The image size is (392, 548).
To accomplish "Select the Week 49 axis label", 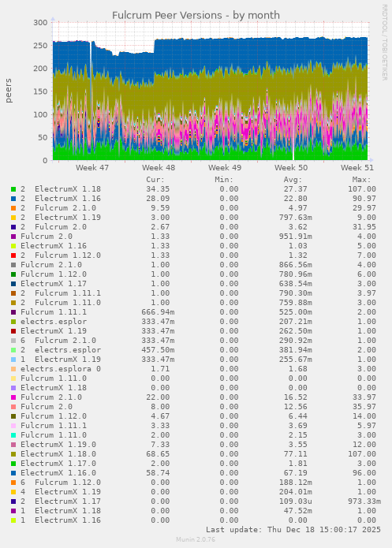I will tap(225, 168).
